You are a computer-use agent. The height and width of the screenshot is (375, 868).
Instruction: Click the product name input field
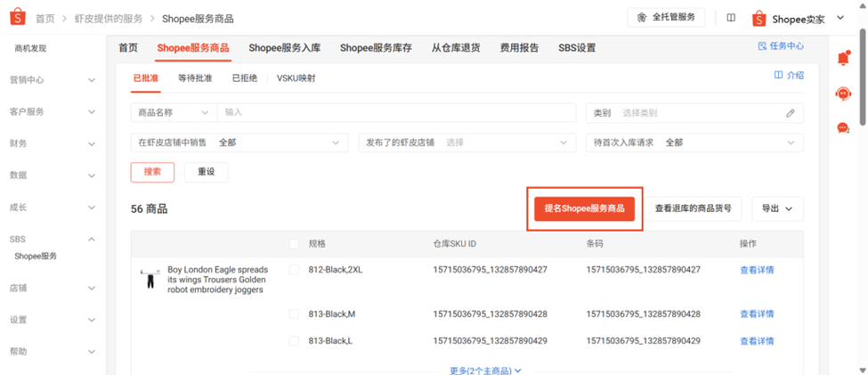coord(396,112)
